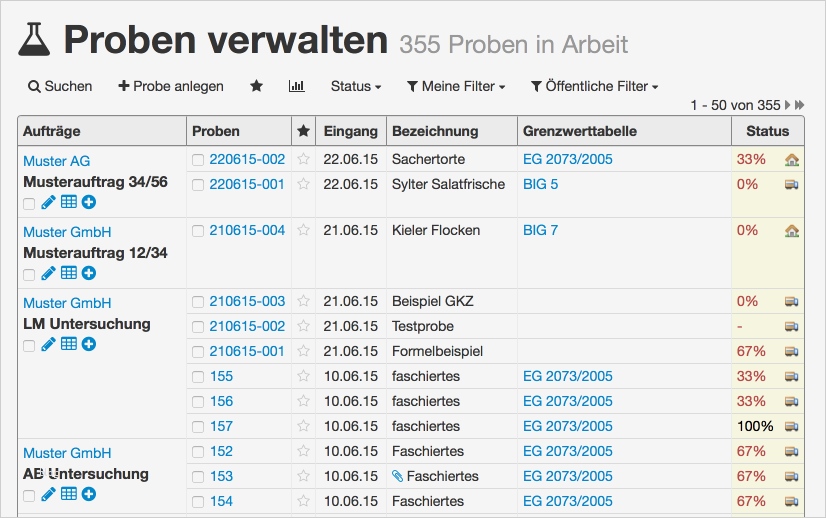Add sample to LM Untersuchung order
This screenshot has height=518, width=826.
pyautogui.click(x=89, y=344)
